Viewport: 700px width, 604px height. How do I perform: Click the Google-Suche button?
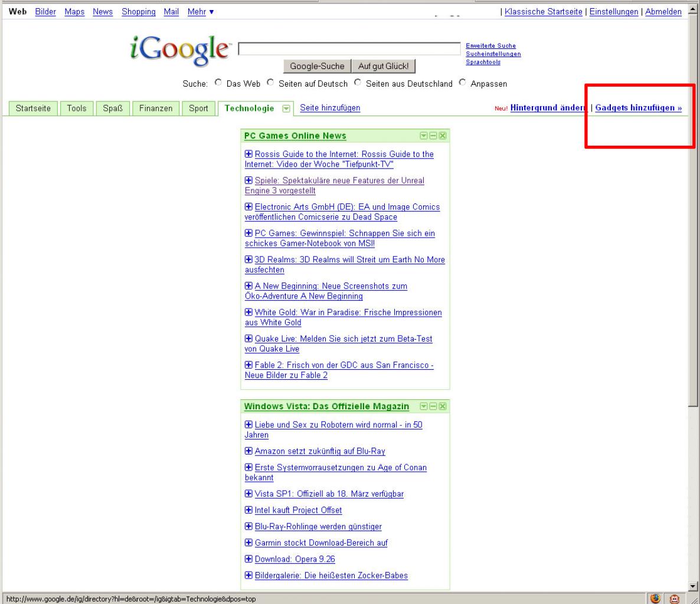tap(317, 66)
